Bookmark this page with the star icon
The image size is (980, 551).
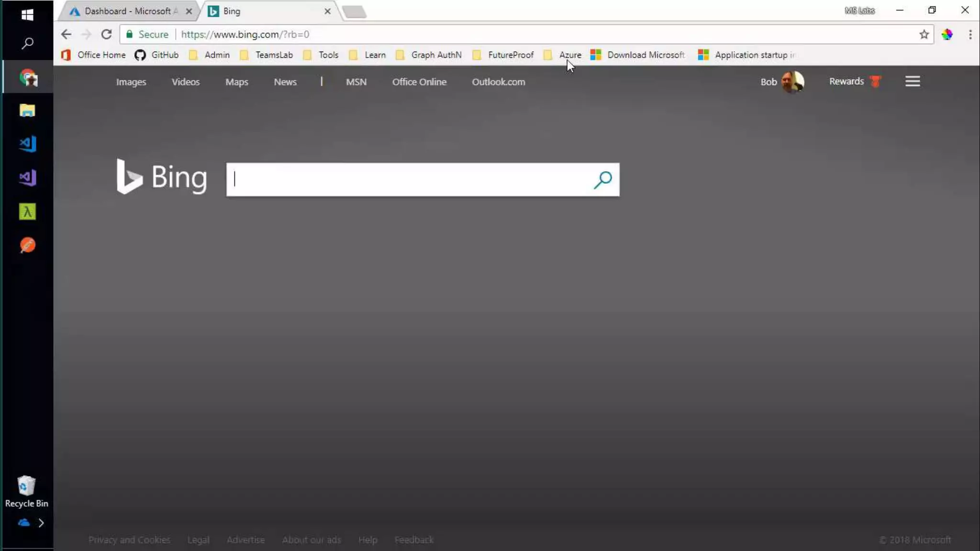click(x=924, y=34)
